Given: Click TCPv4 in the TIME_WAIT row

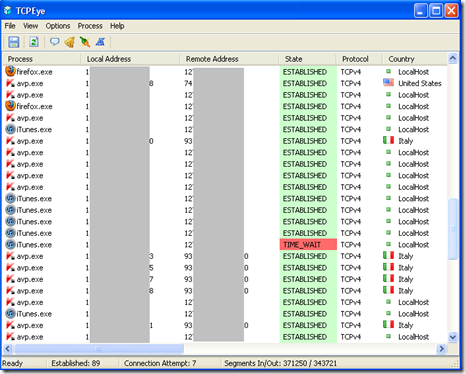Looking at the screenshot, I should [x=351, y=245].
